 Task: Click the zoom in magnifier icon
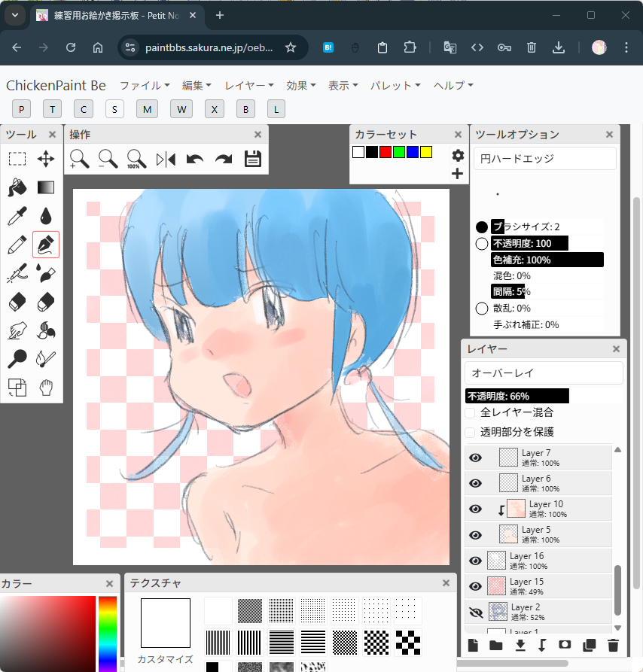tap(79, 159)
